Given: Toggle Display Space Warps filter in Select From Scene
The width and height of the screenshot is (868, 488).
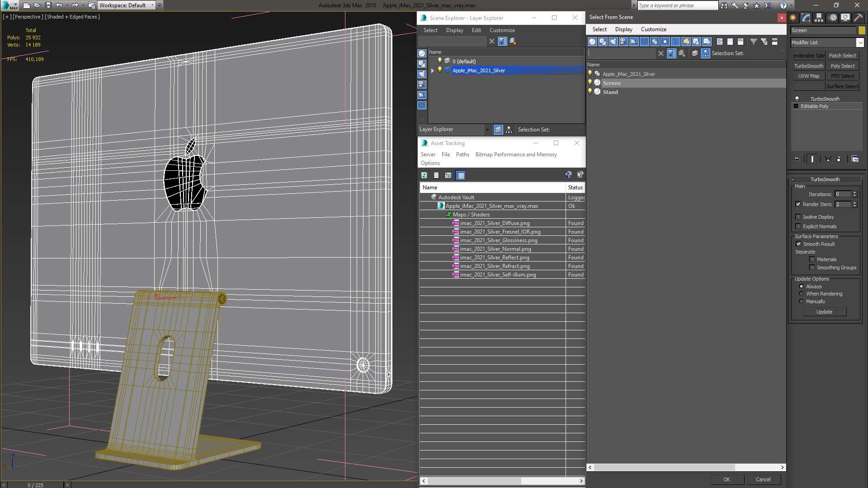Looking at the screenshot, I should point(644,42).
